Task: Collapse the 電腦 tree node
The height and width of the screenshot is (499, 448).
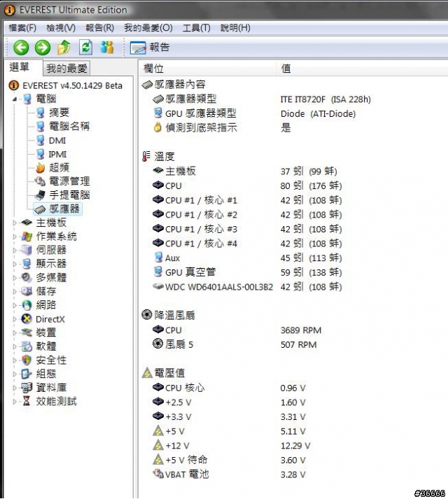Action: 15,99
